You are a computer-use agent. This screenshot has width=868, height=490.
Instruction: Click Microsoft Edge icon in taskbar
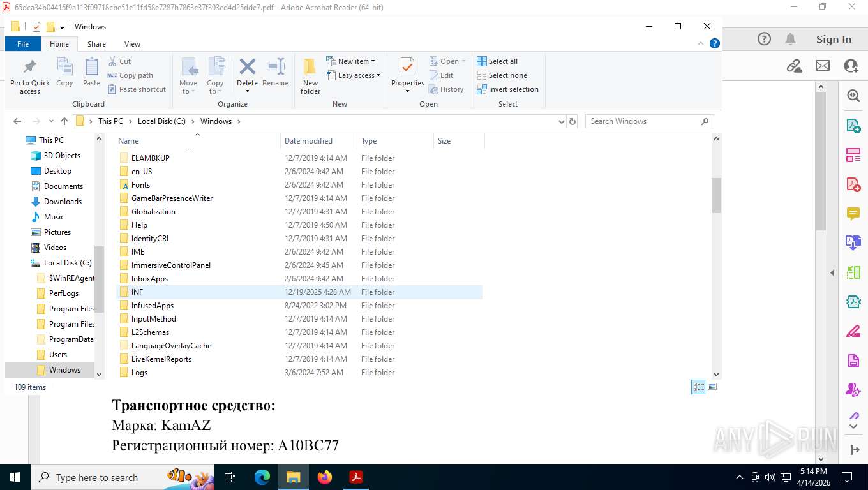pos(262,477)
